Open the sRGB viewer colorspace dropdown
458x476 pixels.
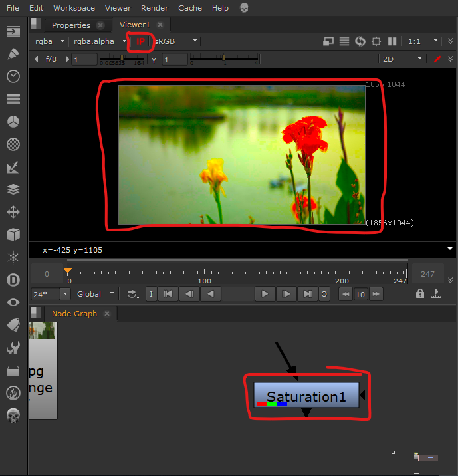176,41
